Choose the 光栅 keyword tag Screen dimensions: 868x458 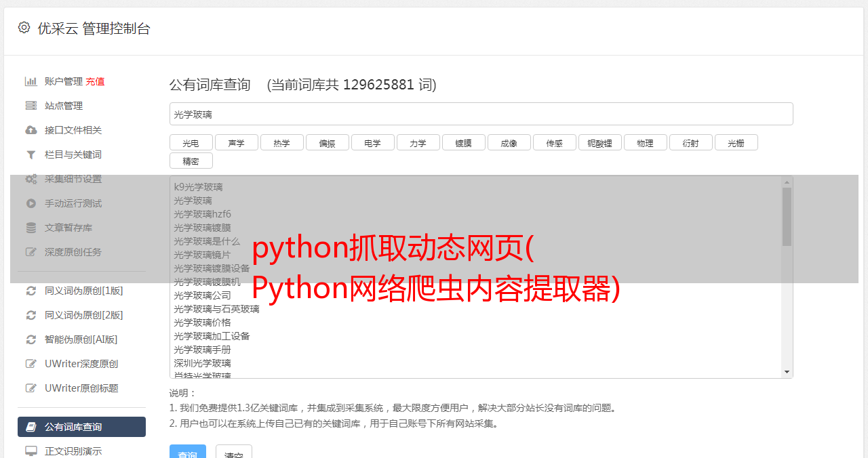pyautogui.click(x=736, y=143)
